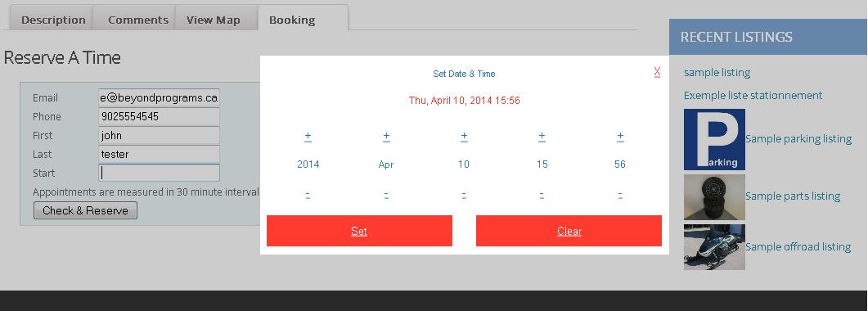Decrement the month below Apr
Viewport: 868px width, 311px height.
386,195
